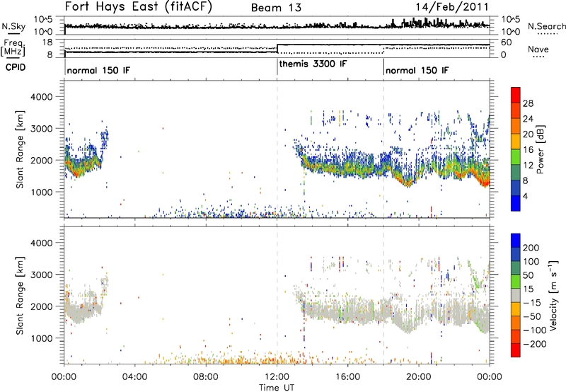The width and height of the screenshot is (566, 392).
Task: Click the '-15' value on the velocity colorbar
Action: [x=532, y=303]
